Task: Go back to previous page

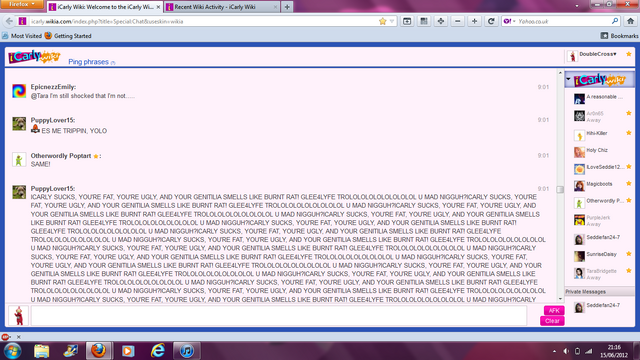Action: point(9,21)
